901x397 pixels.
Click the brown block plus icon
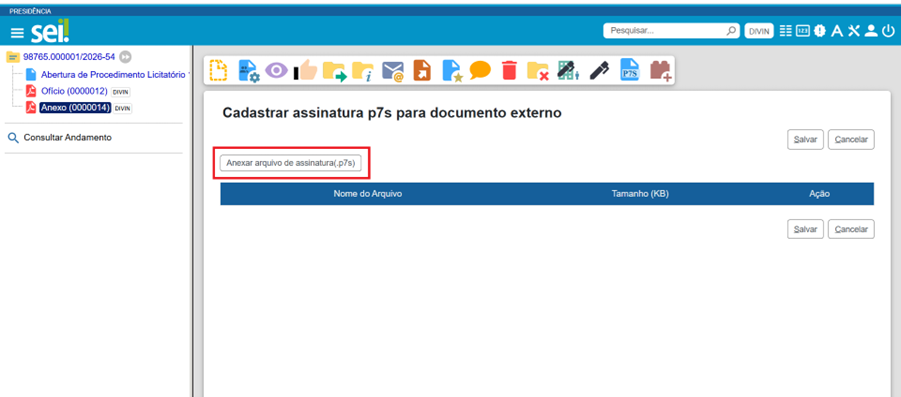point(661,71)
